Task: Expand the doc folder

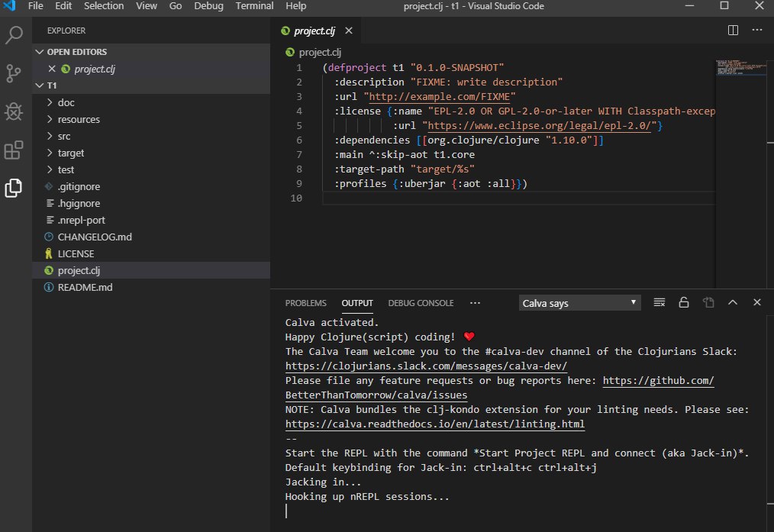Action: [66, 102]
